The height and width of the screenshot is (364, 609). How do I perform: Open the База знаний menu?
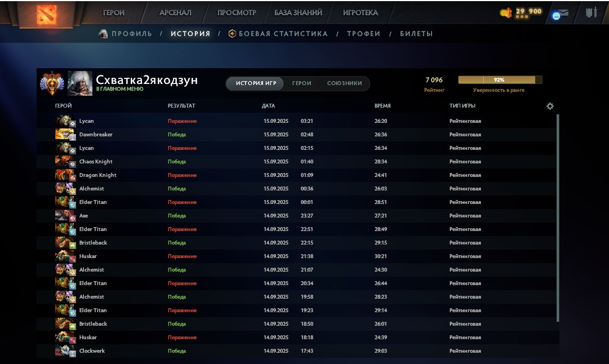point(298,12)
